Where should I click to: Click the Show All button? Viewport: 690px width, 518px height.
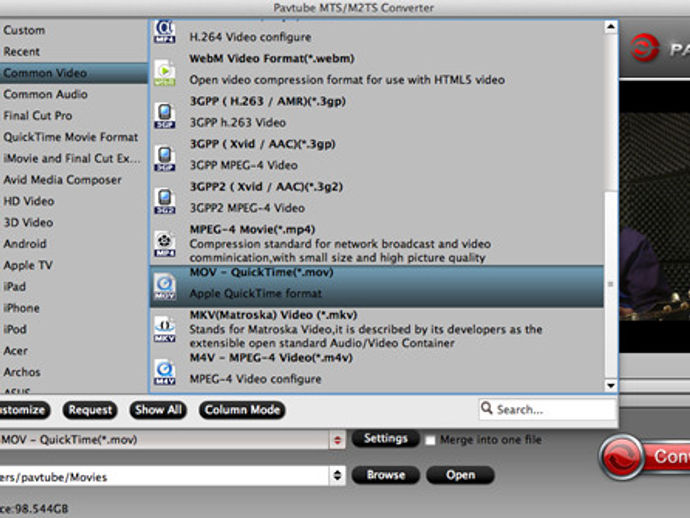[158, 410]
